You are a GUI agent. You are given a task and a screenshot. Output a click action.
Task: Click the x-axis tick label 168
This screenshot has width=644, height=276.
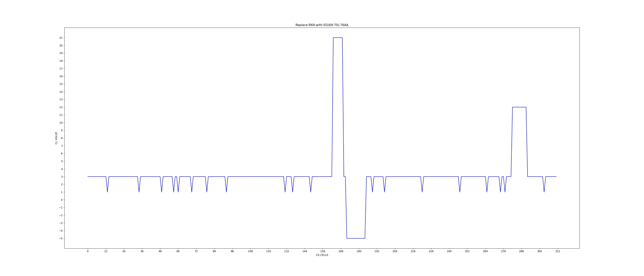point(341,251)
